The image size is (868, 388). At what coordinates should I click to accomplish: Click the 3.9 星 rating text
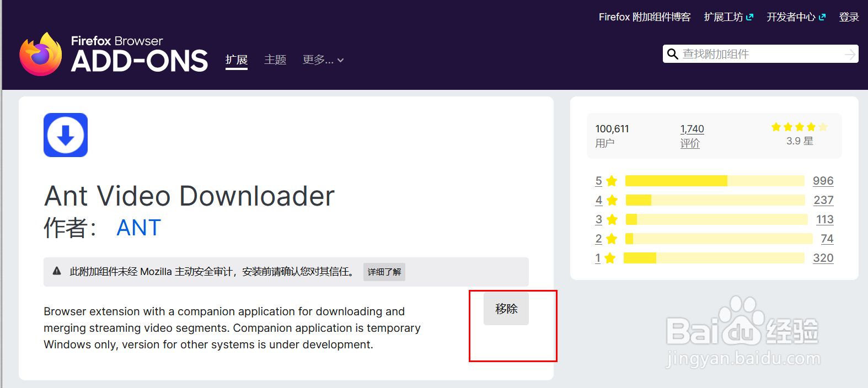click(x=800, y=141)
